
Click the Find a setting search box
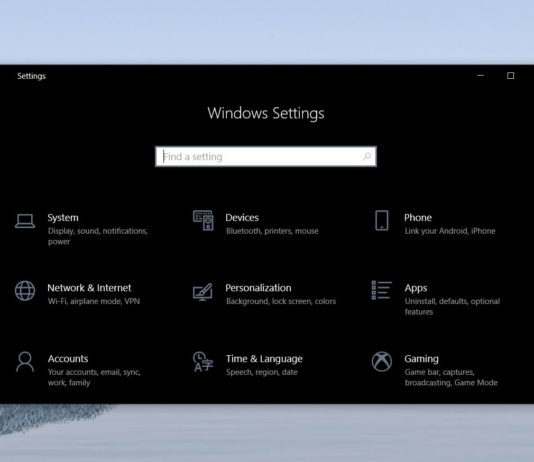pyautogui.click(x=266, y=156)
